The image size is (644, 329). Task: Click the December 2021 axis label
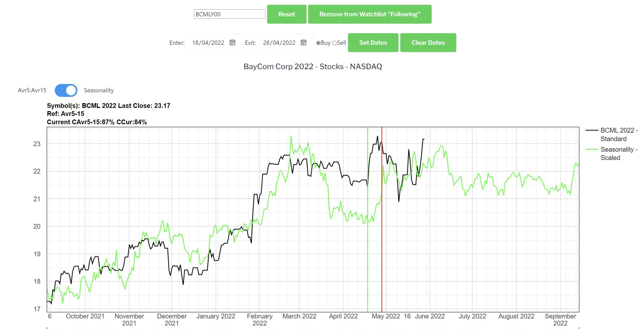172,319
